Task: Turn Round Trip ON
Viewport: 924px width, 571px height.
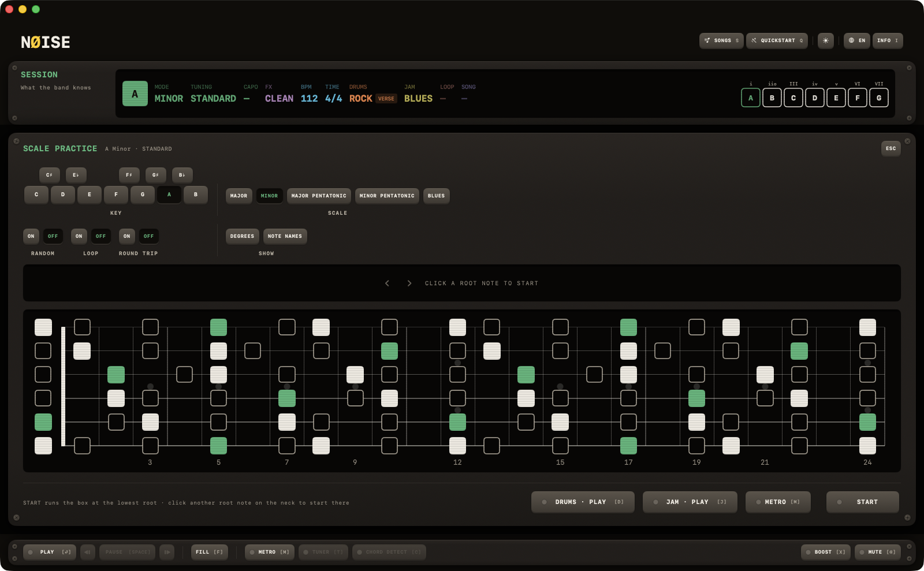Action: [127, 236]
